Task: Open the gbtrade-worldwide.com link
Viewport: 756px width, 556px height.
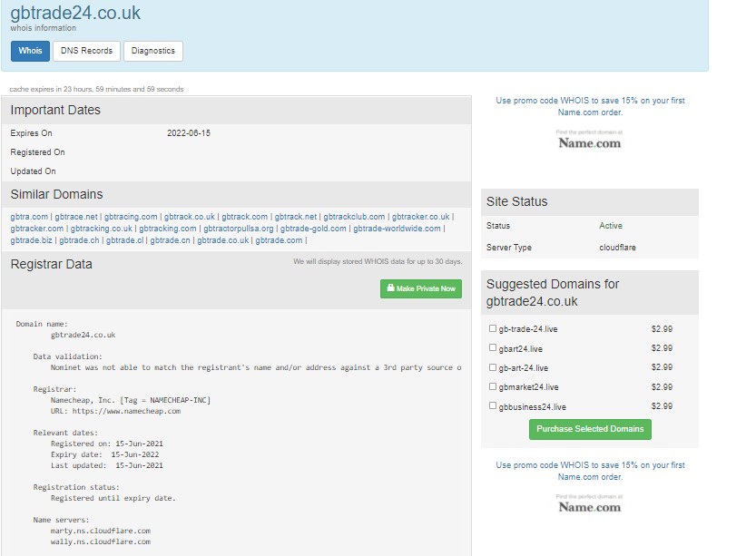Action: 397,229
